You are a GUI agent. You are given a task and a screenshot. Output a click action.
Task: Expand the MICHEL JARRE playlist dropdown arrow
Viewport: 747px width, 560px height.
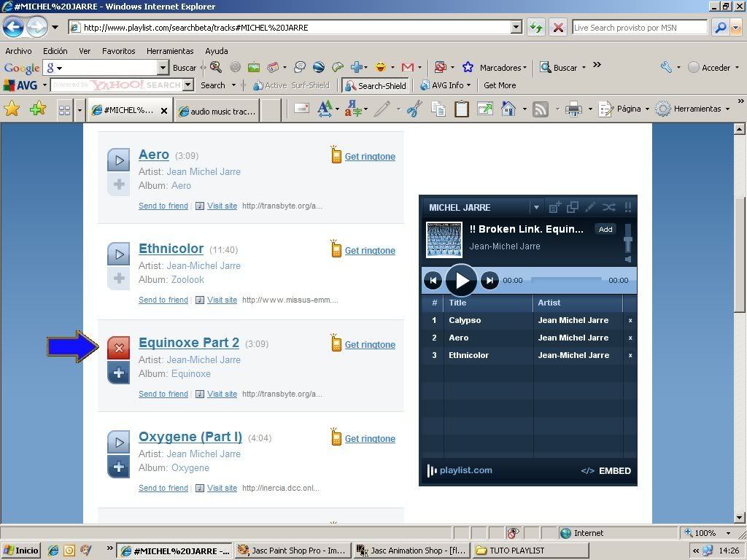point(536,207)
